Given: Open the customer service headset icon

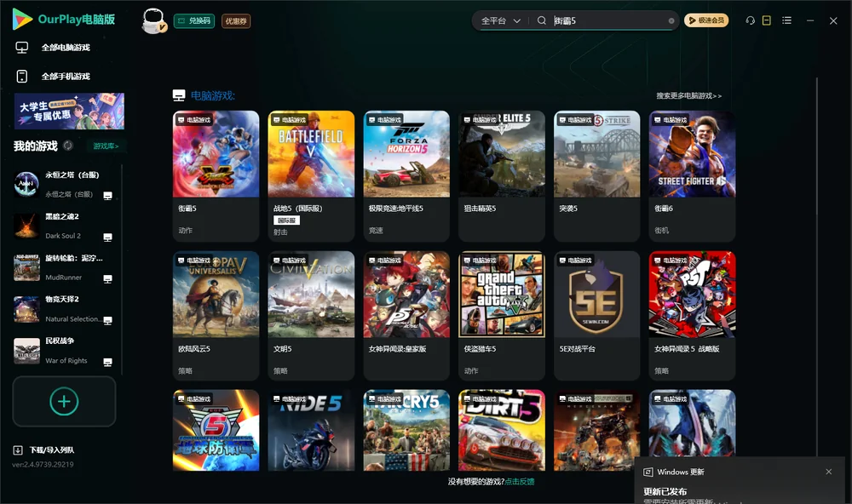Looking at the screenshot, I should [750, 20].
